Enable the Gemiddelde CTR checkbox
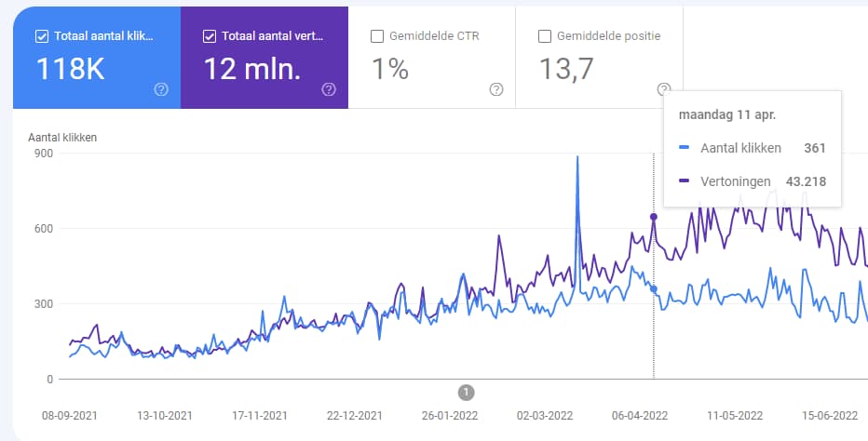Viewport: 868px width, 441px height. 377,37
